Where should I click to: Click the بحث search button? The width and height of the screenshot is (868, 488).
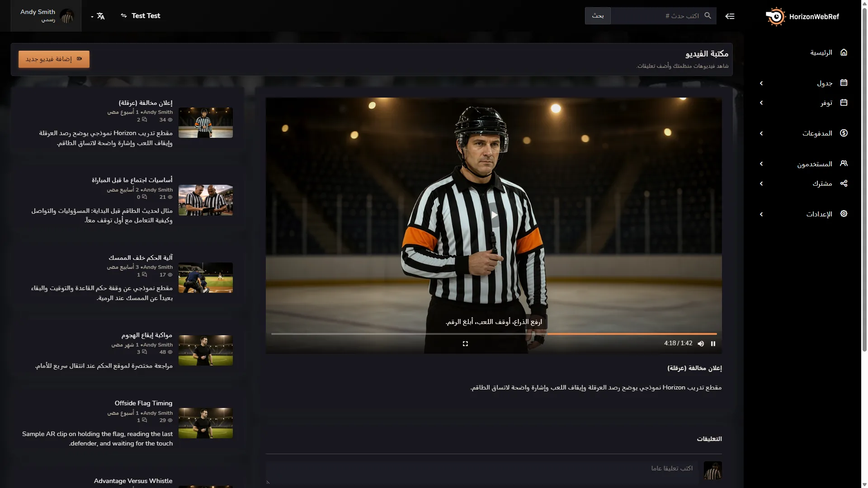click(x=598, y=16)
